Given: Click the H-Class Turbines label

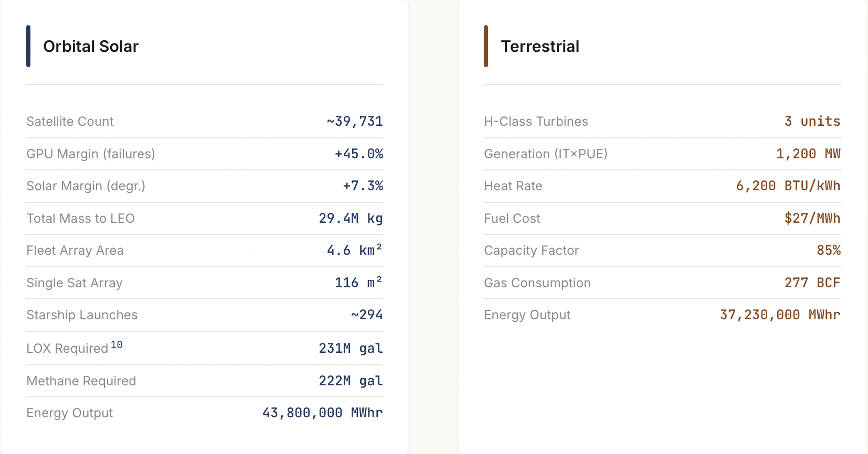Looking at the screenshot, I should [x=536, y=122].
